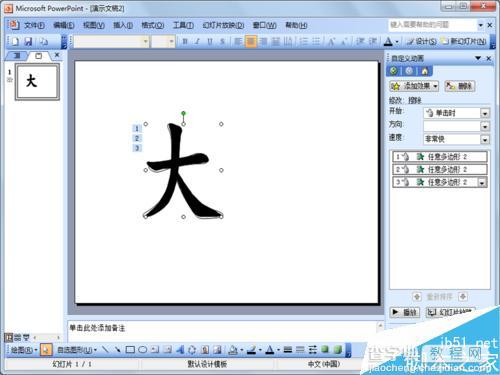Image resolution: width=500 pixels, height=375 pixels.
Task: Select the Oval drawing tool
Action: click(143, 350)
